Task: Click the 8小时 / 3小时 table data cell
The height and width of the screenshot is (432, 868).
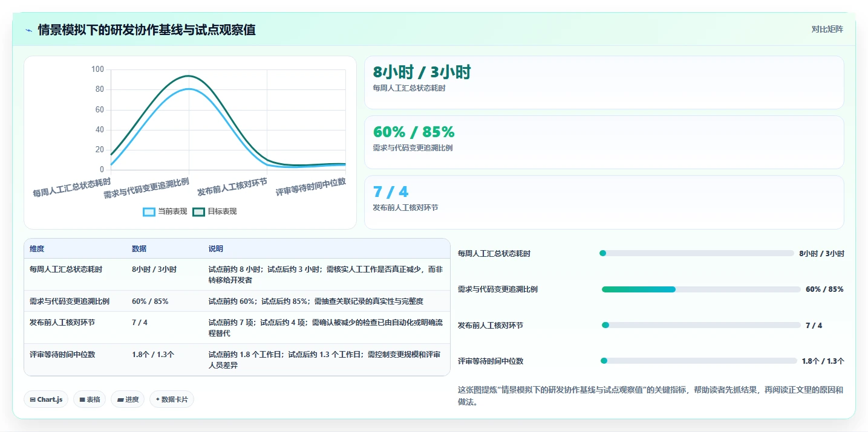Action: tap(154, 269)
